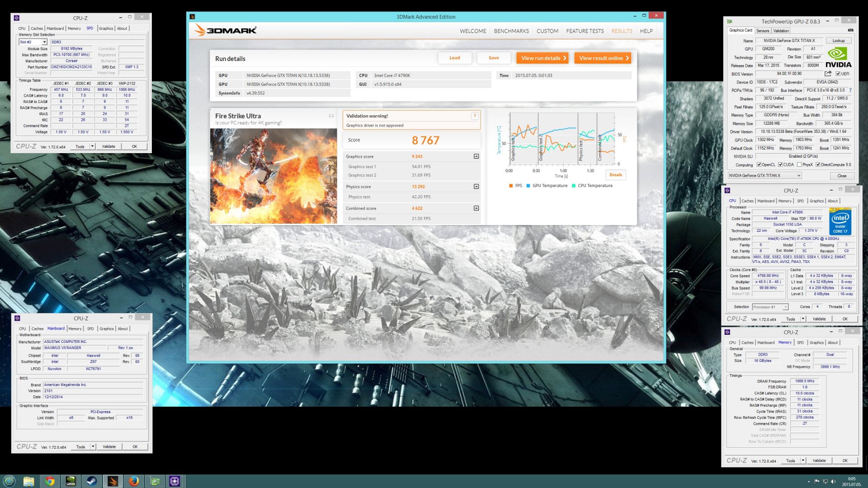Click Validate in CPU-Z Memory window
This screenshot has width=868, height=488.
[x=819, y=460]
